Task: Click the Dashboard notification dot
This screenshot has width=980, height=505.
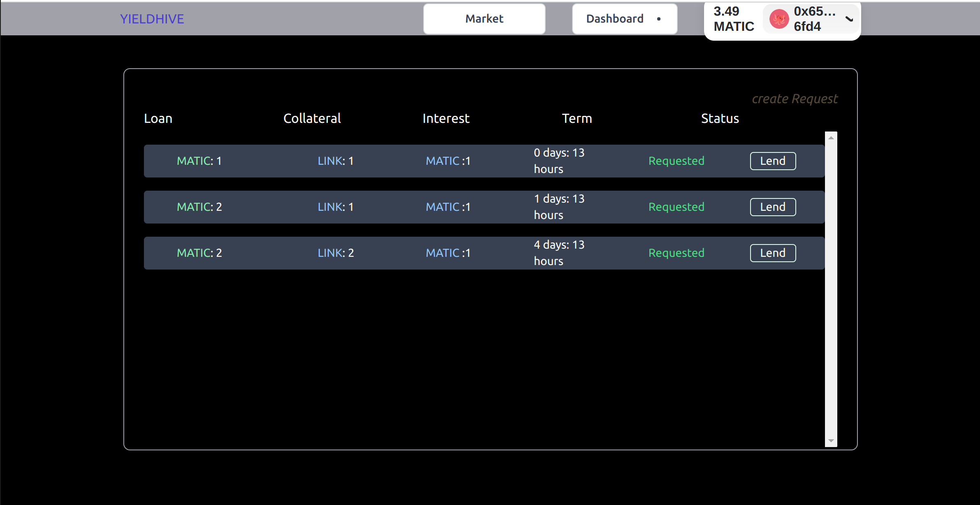Action: (659, 19)
